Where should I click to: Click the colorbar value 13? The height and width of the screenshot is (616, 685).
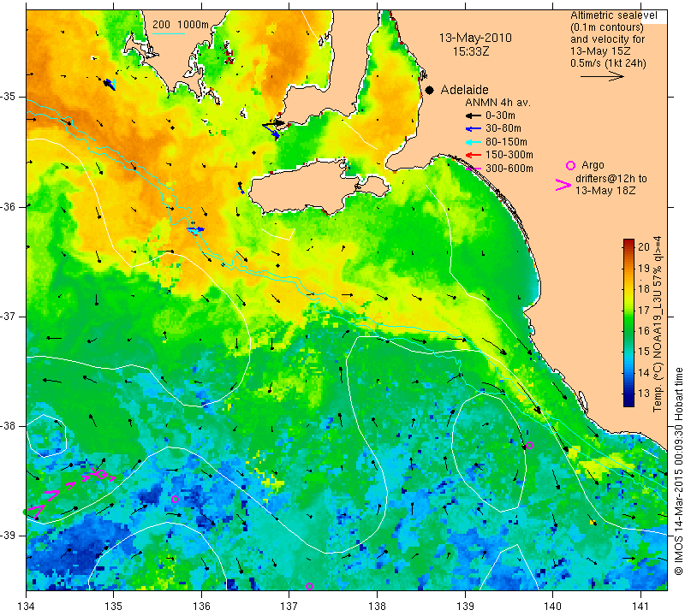coord(644,394)
